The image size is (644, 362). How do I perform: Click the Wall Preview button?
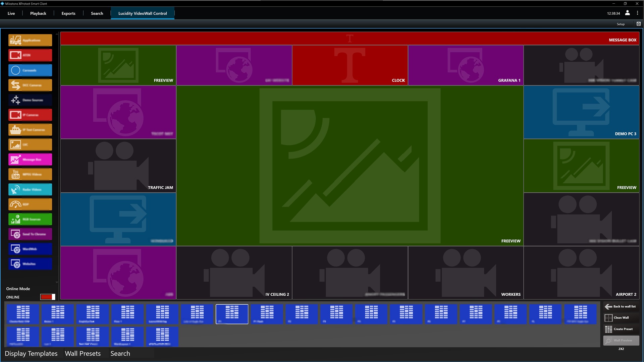pyautogui.click(x=621, y=341)
